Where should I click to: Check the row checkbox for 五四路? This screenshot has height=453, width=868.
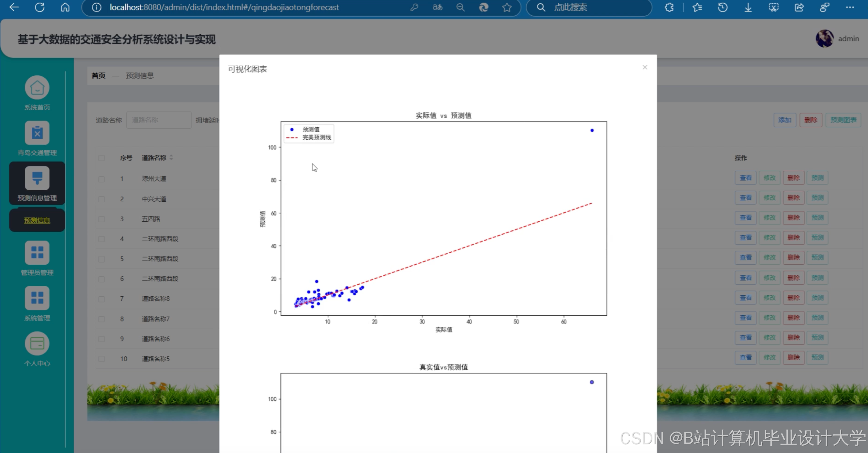tap(101, 219)
